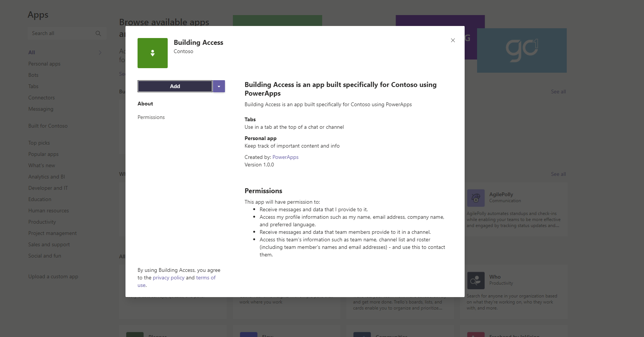Click the Apps page title
The image size is (644, 337).
click(x=38, y=15)
